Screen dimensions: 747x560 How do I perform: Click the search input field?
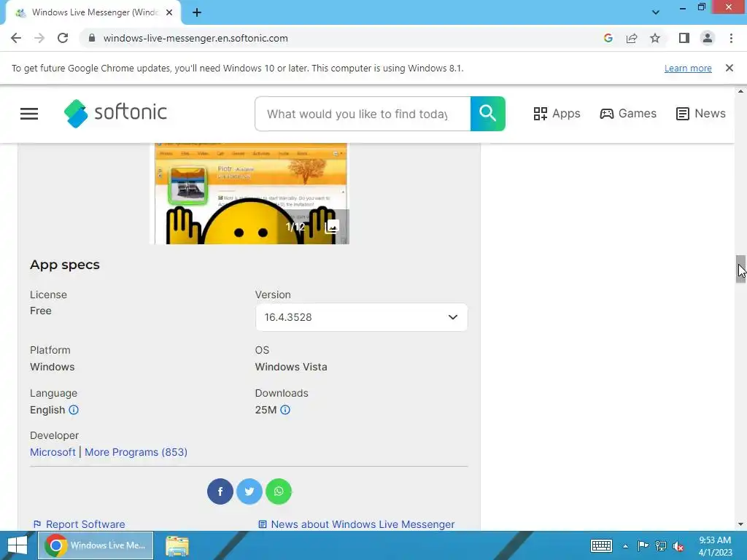363,114
